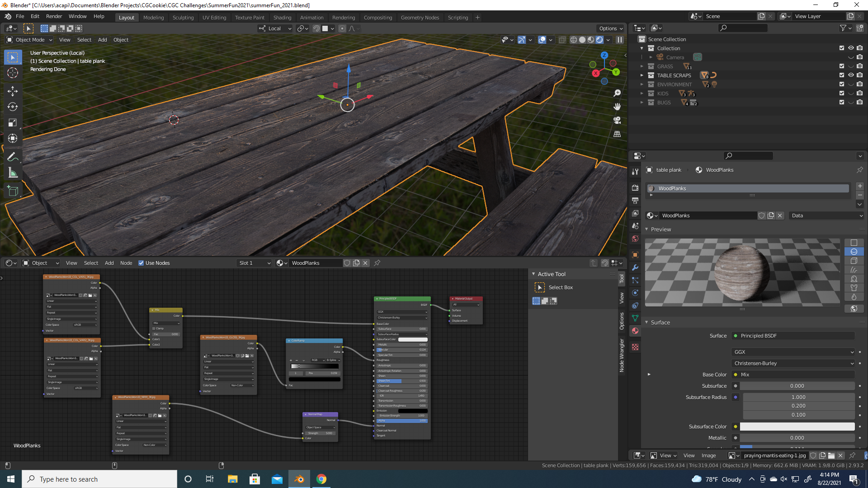Open Modifier wrench properties tab

tap(635, 267)
